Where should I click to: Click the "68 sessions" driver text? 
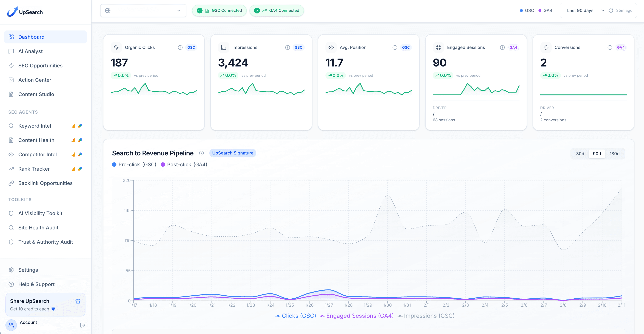[x=444, y=120]
